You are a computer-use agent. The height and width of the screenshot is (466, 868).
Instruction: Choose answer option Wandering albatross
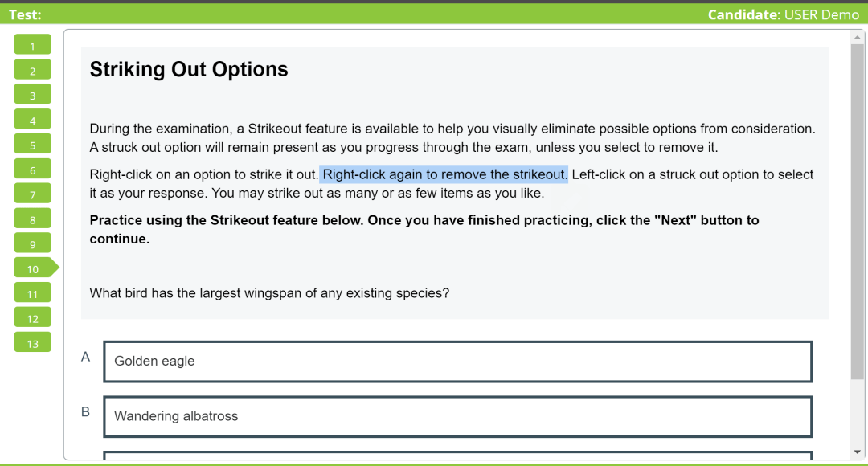click(458, 417)
